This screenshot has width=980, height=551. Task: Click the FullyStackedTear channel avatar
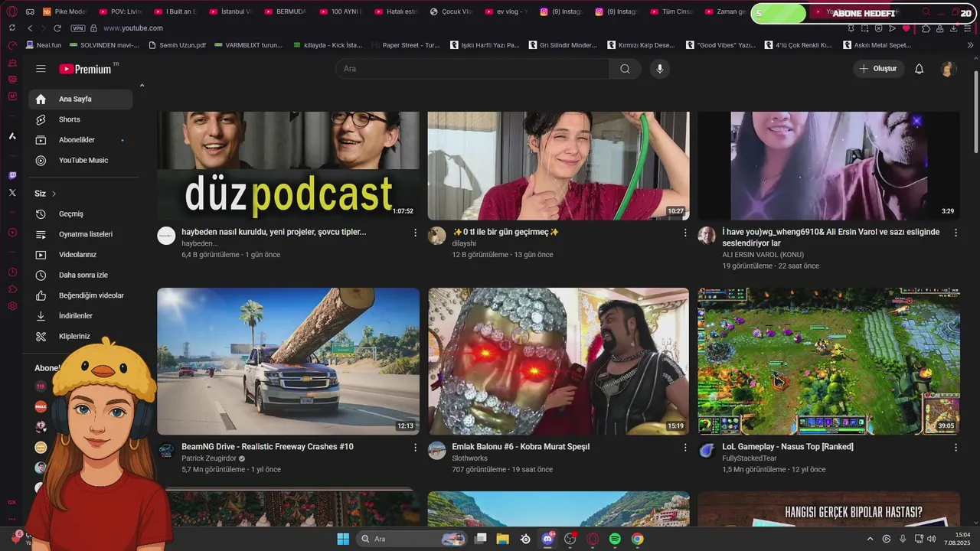707,450
